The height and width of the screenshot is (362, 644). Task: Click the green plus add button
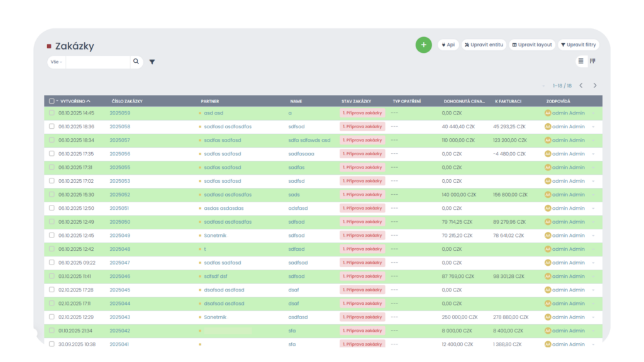pyautogui.click(x=423, y=45)
